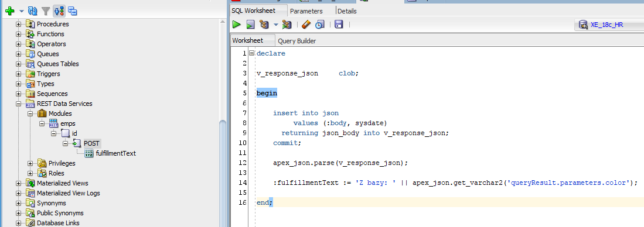The width and height of the screenshot is (644, 227).
Task: Run Statement with the green play icon
Action: point(237,25)
